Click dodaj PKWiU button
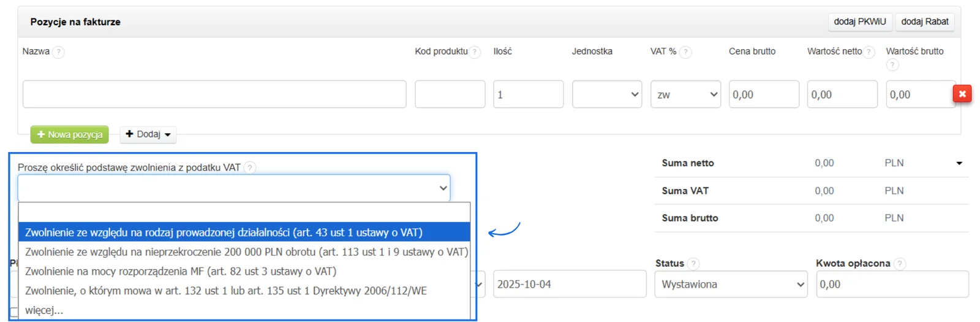Screen dimensions: 980x322 860,21
